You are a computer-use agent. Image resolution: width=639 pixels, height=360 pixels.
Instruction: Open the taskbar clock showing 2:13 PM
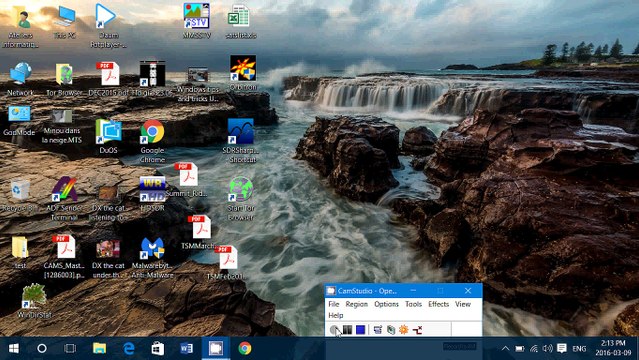point(613,348)
